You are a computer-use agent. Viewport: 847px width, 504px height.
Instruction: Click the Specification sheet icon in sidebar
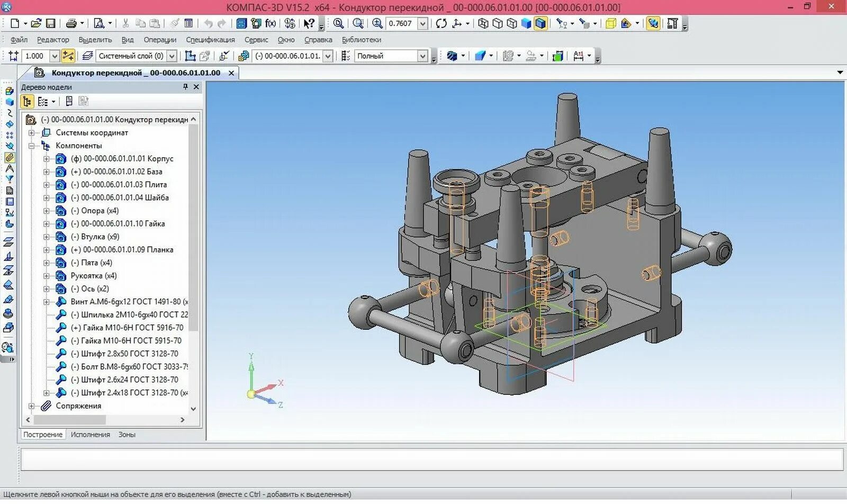(x=9, y=191)
